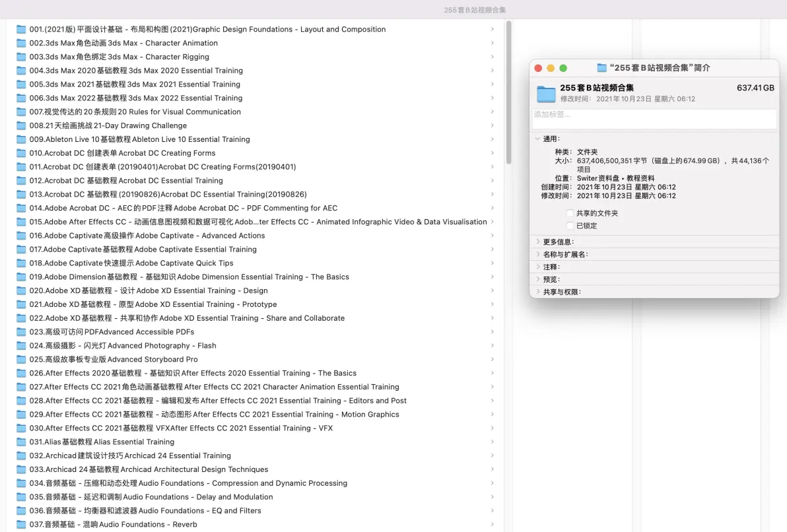This screenshot has width=787, height=532.
Task: Expand the 预览 section
Action: (537, 280)
